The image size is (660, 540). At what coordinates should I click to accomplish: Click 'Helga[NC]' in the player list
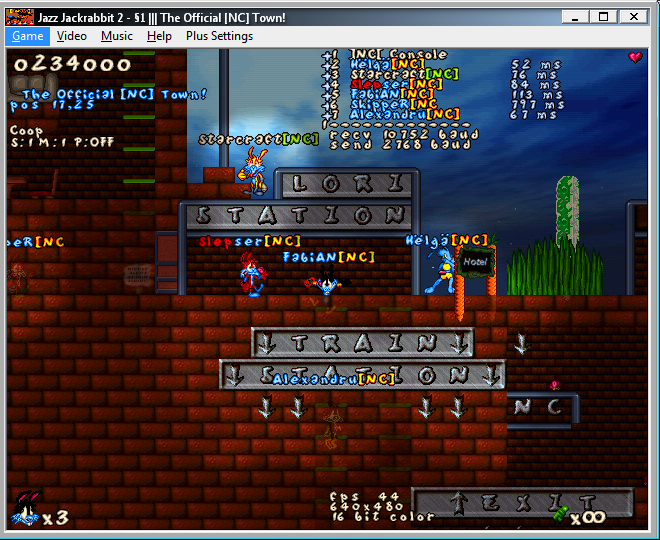pyautogui.click(x=387, y=64)
